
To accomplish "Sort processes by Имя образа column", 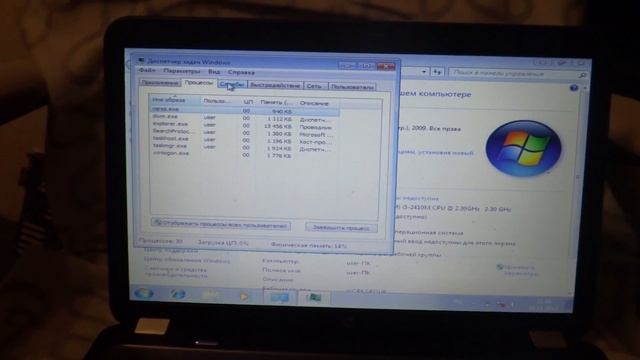I will click(175, 100).
